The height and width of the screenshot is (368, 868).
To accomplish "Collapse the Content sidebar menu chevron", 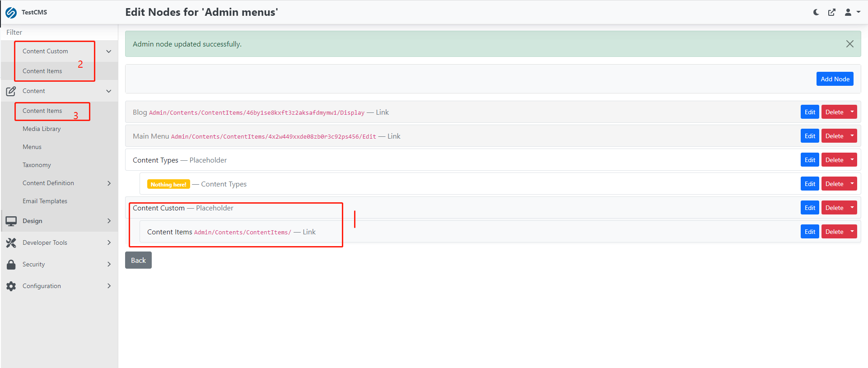I will click(108, 91).
